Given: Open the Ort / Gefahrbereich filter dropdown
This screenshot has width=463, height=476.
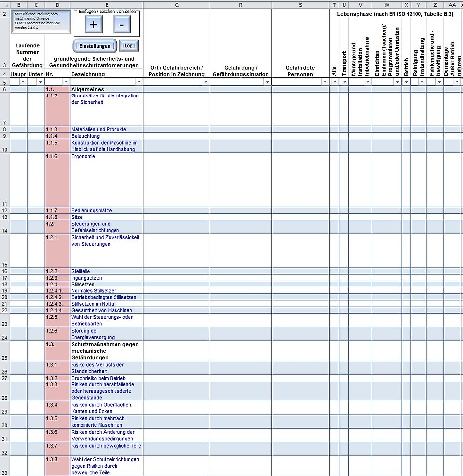Looking at the screenshot, I should tap(206, 82).
